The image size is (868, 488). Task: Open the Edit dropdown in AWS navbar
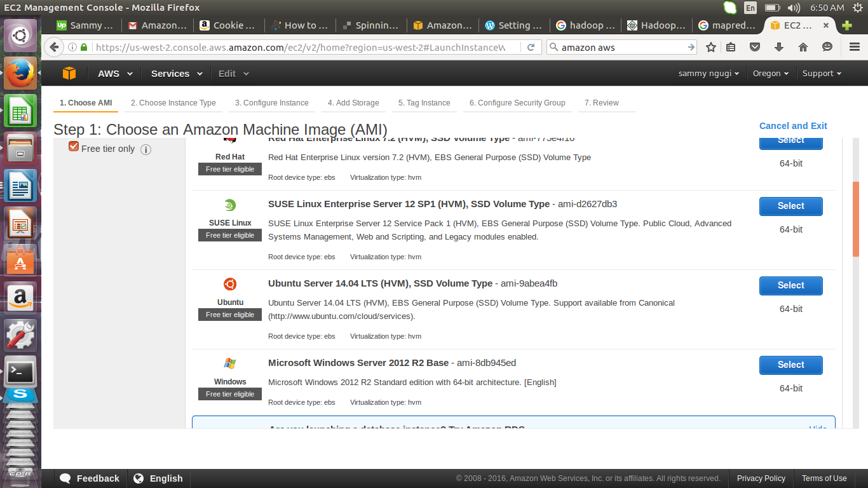pos(234,74)
